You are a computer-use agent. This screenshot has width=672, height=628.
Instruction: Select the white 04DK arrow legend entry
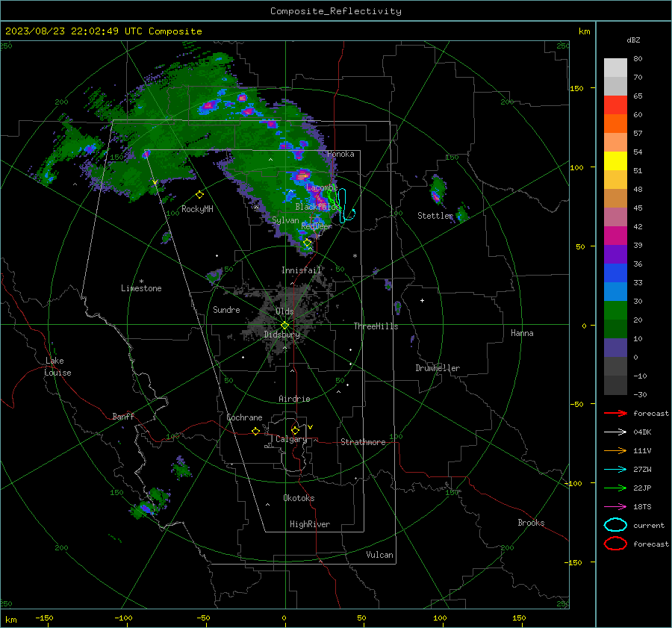point(615,432)
